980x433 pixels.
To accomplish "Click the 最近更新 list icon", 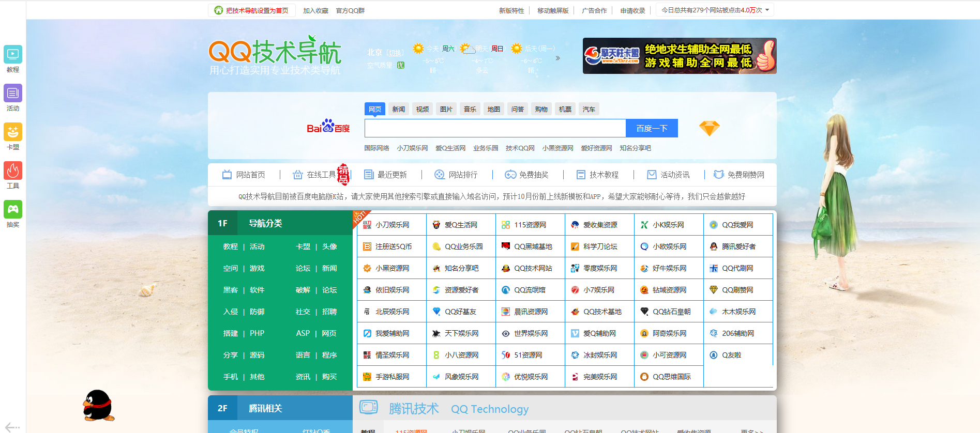I will 368,175.
